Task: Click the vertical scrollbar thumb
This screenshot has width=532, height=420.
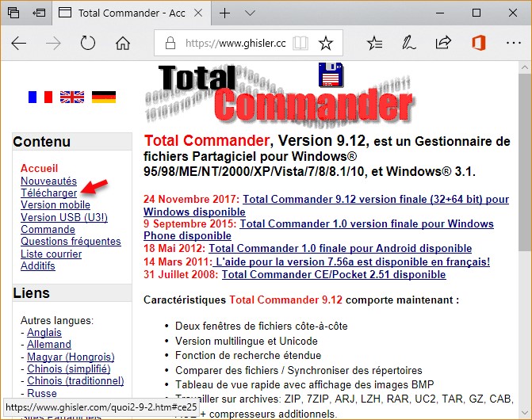Action: (x=524, y=162)
